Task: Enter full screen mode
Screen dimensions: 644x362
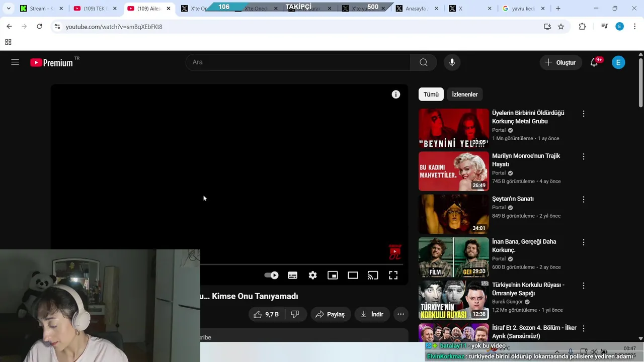Action: tap(393, 275)
